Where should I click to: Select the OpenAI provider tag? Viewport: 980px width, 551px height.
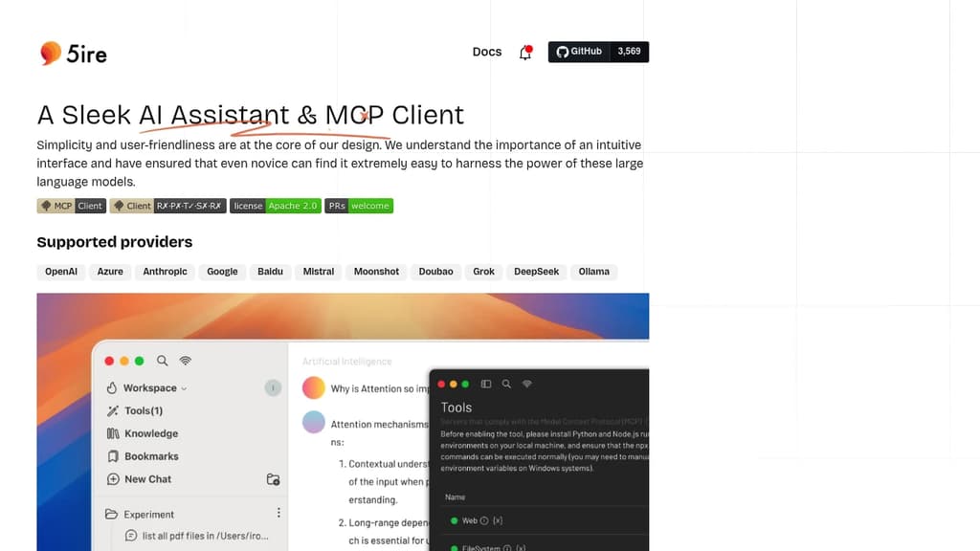(61, 272)
